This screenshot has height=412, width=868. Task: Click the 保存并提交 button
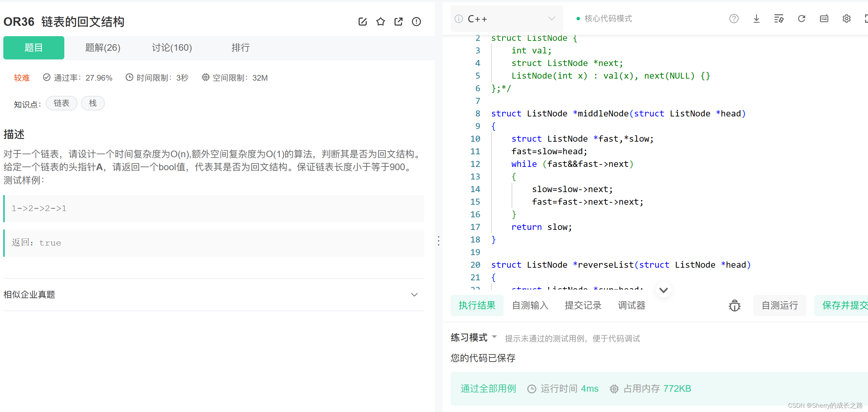[x=841, y=306]
